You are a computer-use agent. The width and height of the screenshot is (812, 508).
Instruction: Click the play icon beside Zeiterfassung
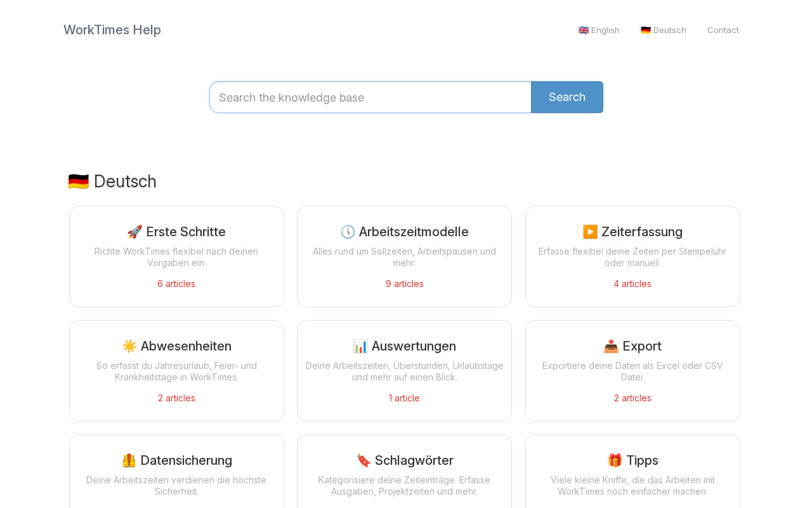click(x=590, y=232)
